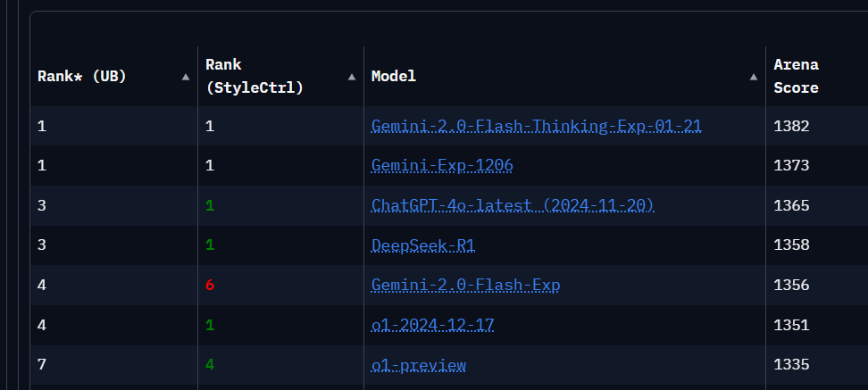This screenshot has height=390, width=868.
Task: Select arena score 1365
Action: [791, 205]
